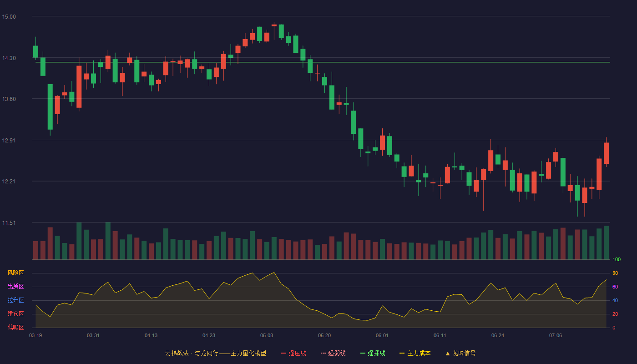
Task: Toggle the 强撑线 green legend marker
Action: pyautogui.click(x=363, y=353)
